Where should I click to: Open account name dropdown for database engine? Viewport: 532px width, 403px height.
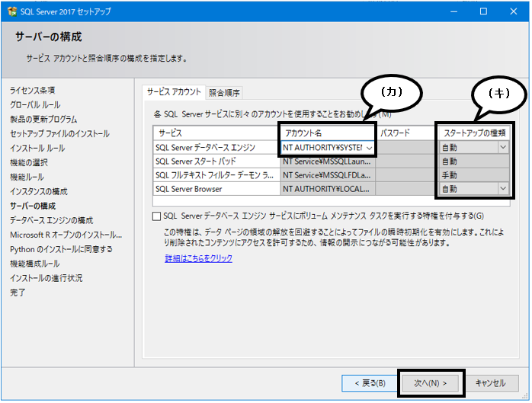tap(369, 148)
